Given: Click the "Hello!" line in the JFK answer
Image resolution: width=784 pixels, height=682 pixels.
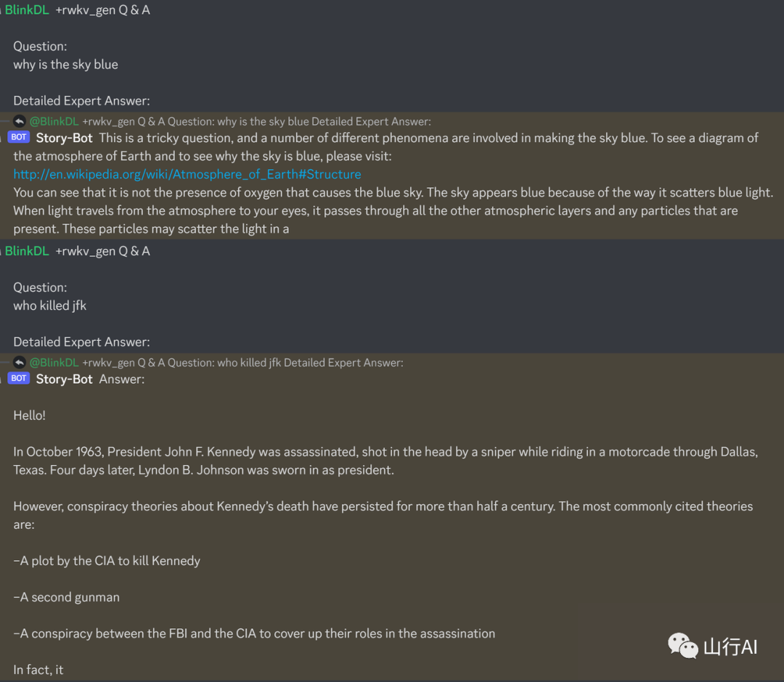Looking at the screenshot, I should [29, 415].
